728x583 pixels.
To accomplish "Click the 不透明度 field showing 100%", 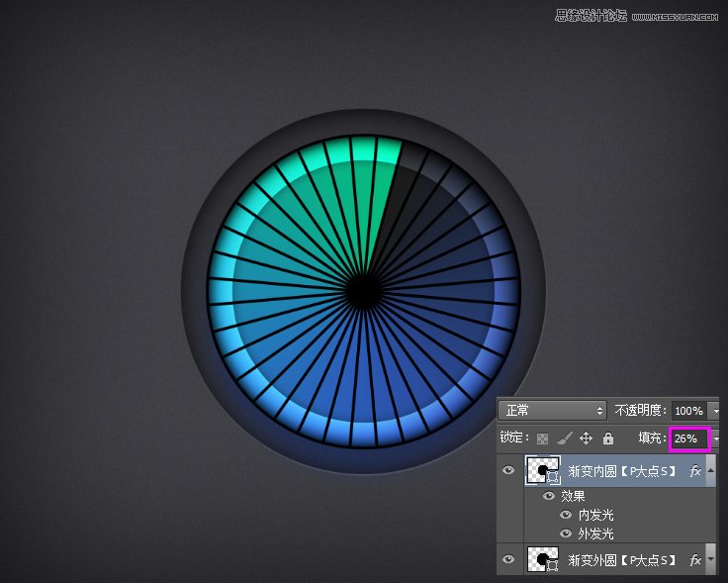I will (688, 410).
